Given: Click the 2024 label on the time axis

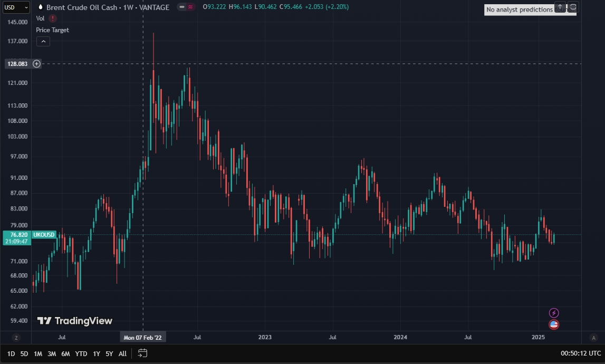Looking at the screenshot, I should point(400,338).
